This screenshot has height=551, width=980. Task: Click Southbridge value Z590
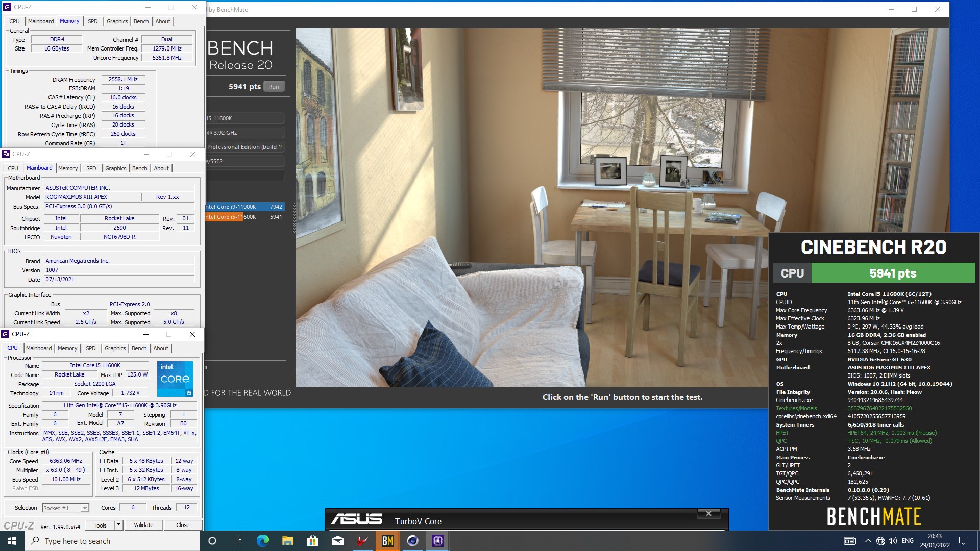[x=119, y=228]
